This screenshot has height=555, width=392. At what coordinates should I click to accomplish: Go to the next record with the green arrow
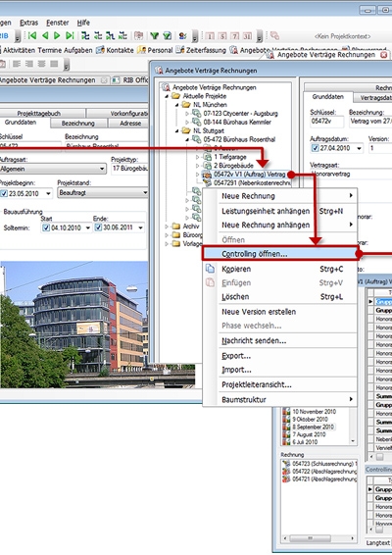coord(57,35)
